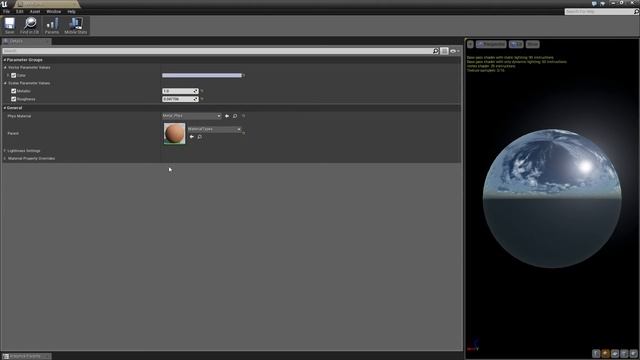
Task: Select the plane preview mesh icon
Action: coord(615,353)
